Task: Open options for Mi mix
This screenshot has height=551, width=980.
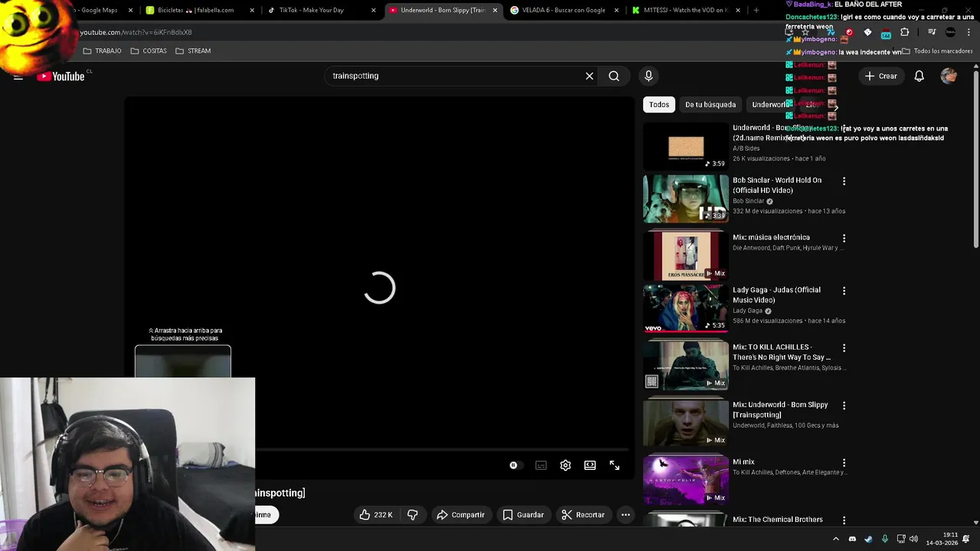Action: point(844,463)
